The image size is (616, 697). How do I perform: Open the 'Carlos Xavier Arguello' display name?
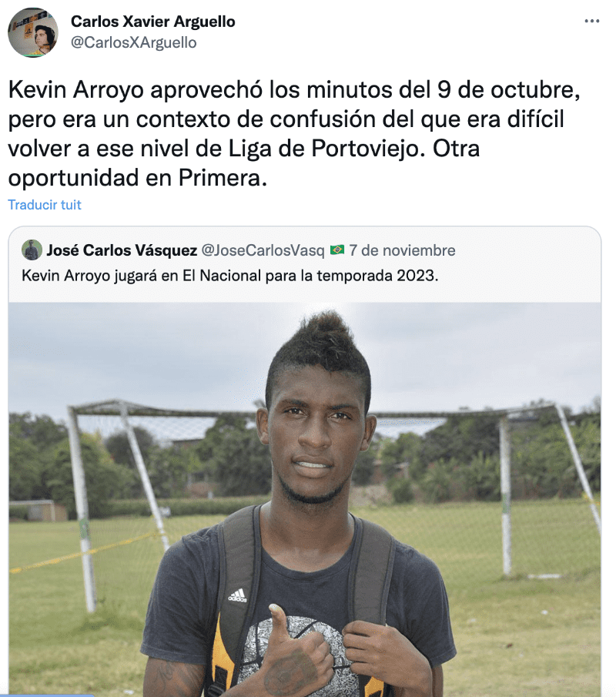(x=153, y=22)
